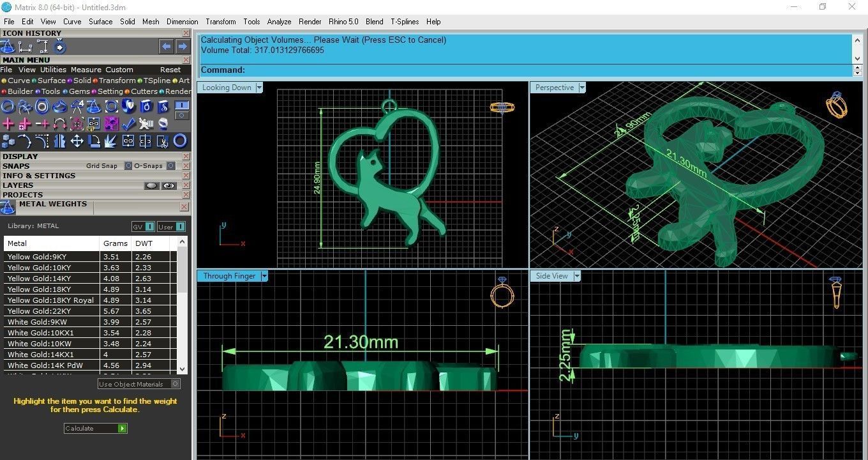Click the metal weights scale icon in Icon History
This screenshot has height=460, width=868.
[7, 47]
